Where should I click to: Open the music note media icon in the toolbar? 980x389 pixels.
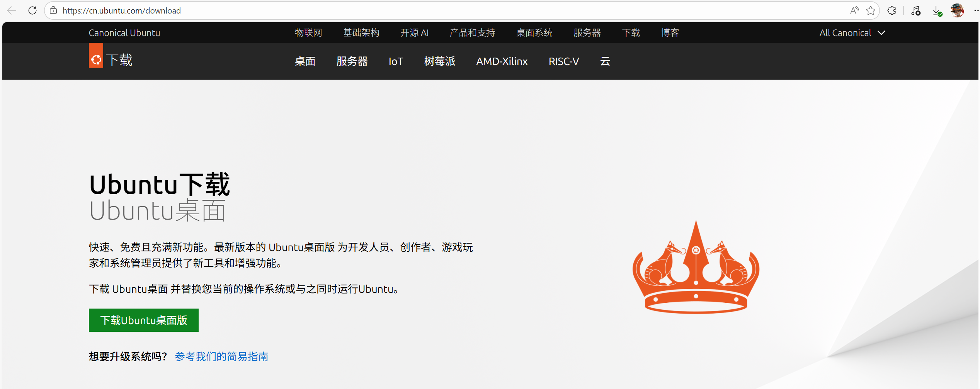pos(915,10)
